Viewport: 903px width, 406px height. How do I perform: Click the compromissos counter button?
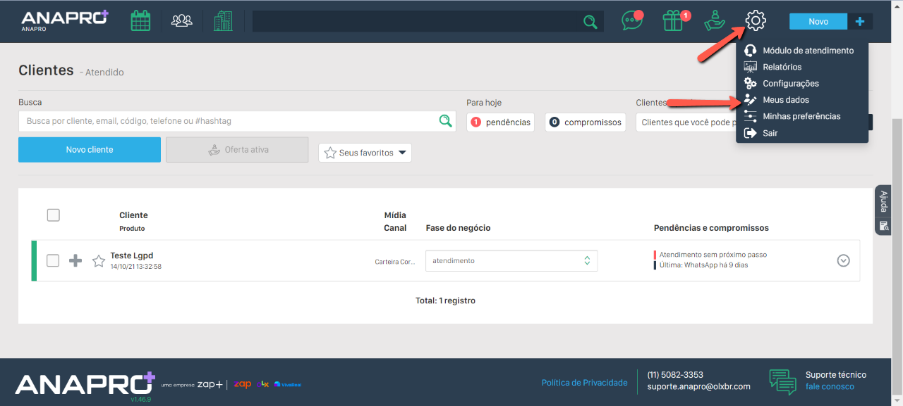click(585, 122)
